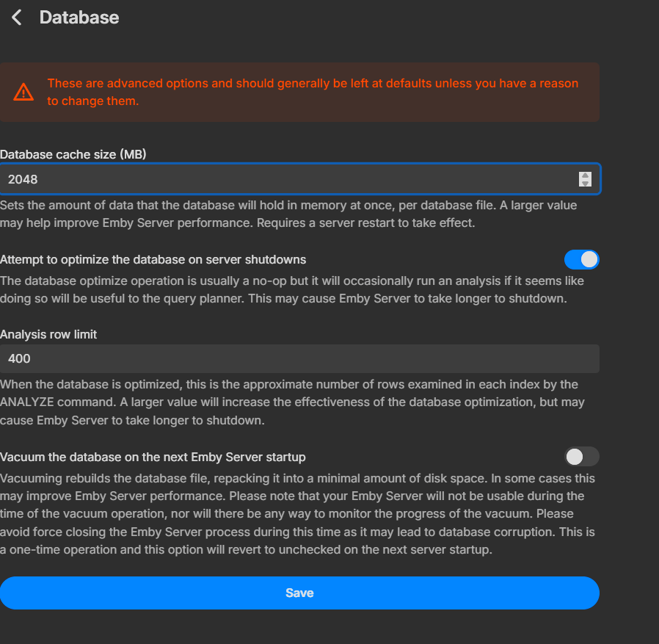Select the Database page title heading
This screenshot has height=644, width=659.
click(x=79, y=17)
